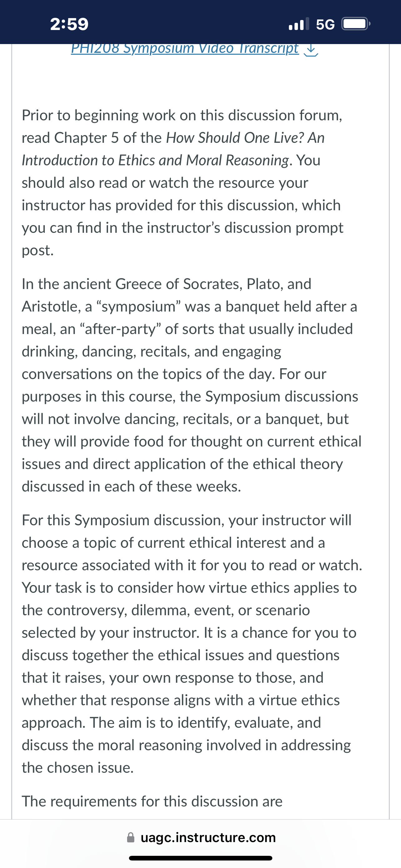Tap the uagc.instructure.com address bar
Image resolution: width=401 pixels, height=868 pixels.
(201, 837)
